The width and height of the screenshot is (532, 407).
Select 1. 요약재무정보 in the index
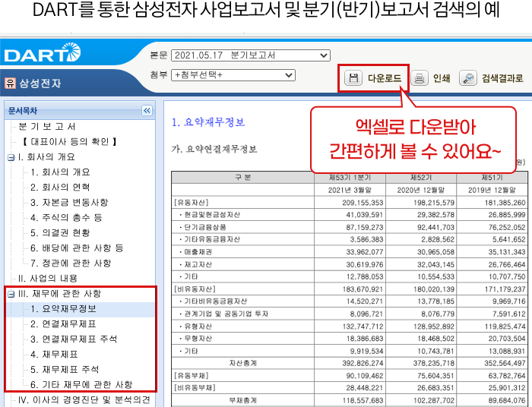(x=63, y=309)
